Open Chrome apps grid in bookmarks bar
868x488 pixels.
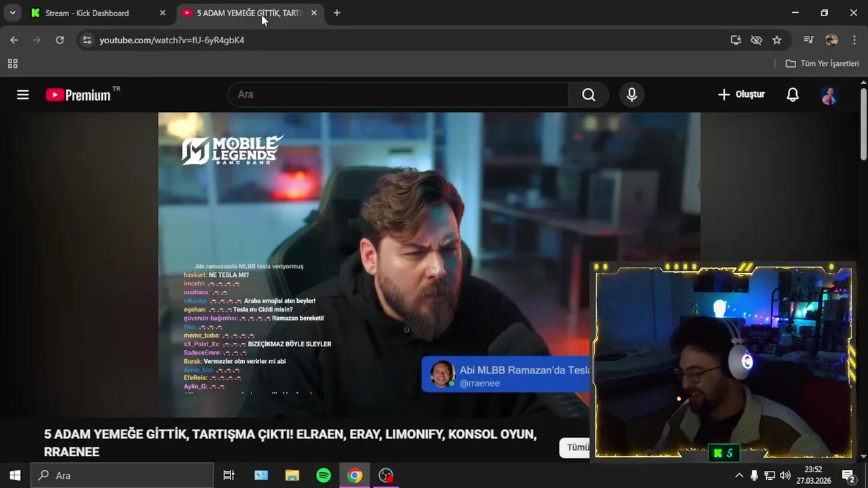coord(12,64)
